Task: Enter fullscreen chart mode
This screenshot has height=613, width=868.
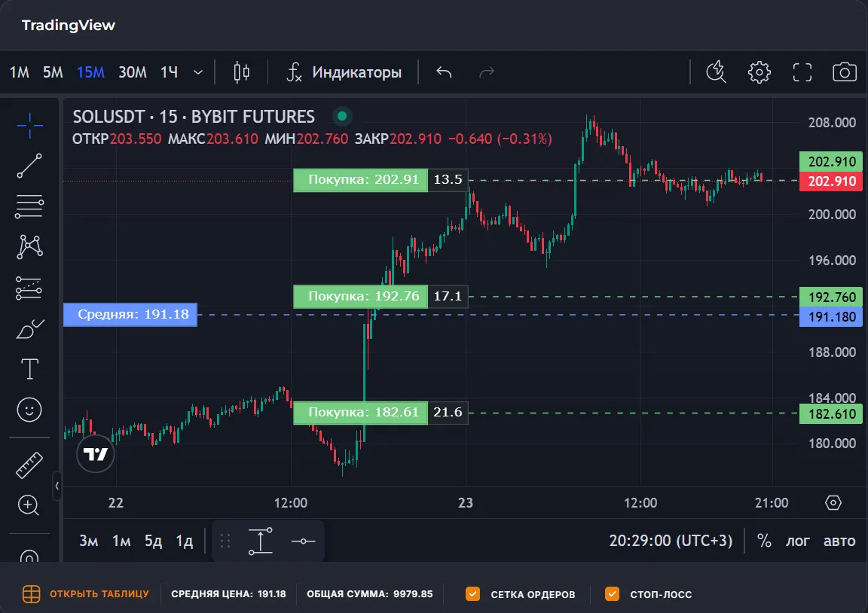Action: pos(802,72)
